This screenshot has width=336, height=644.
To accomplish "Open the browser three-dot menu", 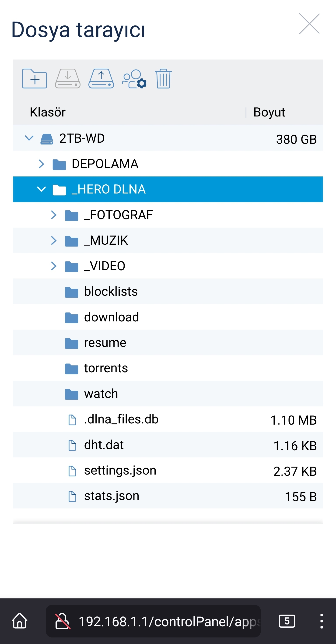I will click(322, 621).
